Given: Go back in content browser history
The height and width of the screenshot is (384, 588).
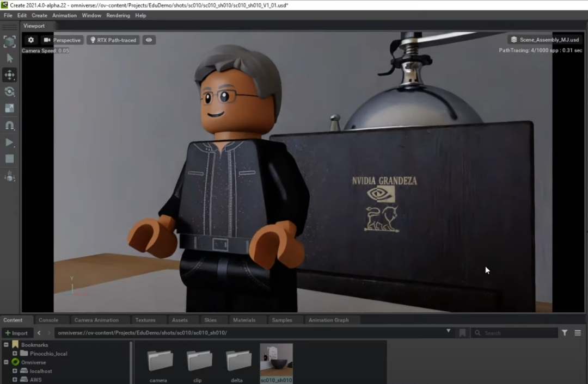Looking at the screenshot, I should [x=39, y=333].
